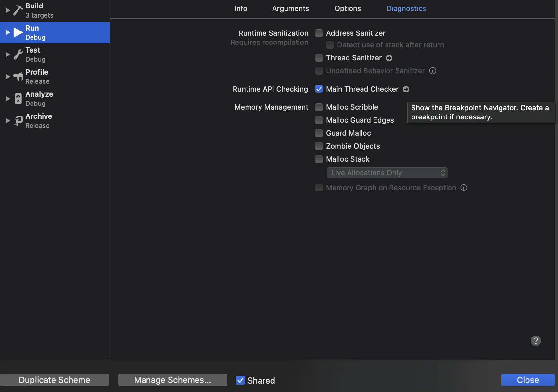The image size is (558, 392).
Task: Select the Profile Release action row
Action: coord(55,77)
